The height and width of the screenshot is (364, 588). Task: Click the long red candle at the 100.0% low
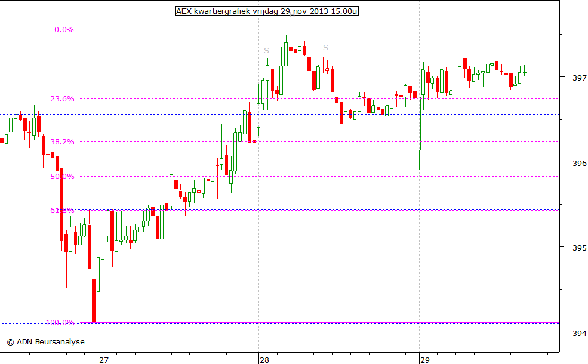point(94,300)
